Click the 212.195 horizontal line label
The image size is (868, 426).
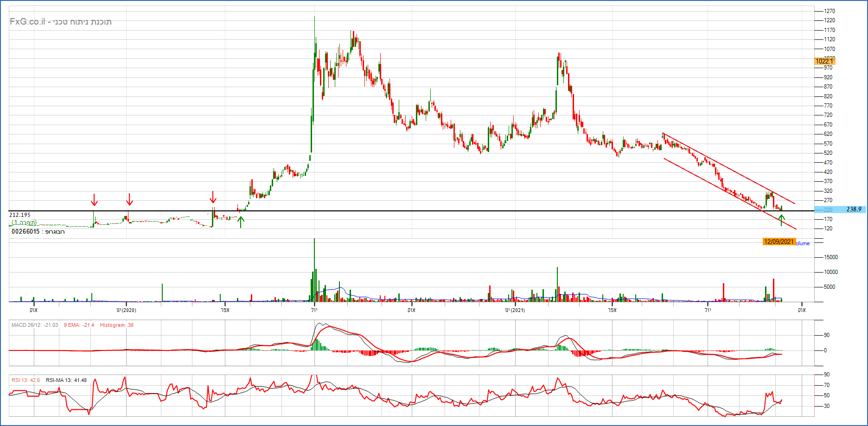20,215
